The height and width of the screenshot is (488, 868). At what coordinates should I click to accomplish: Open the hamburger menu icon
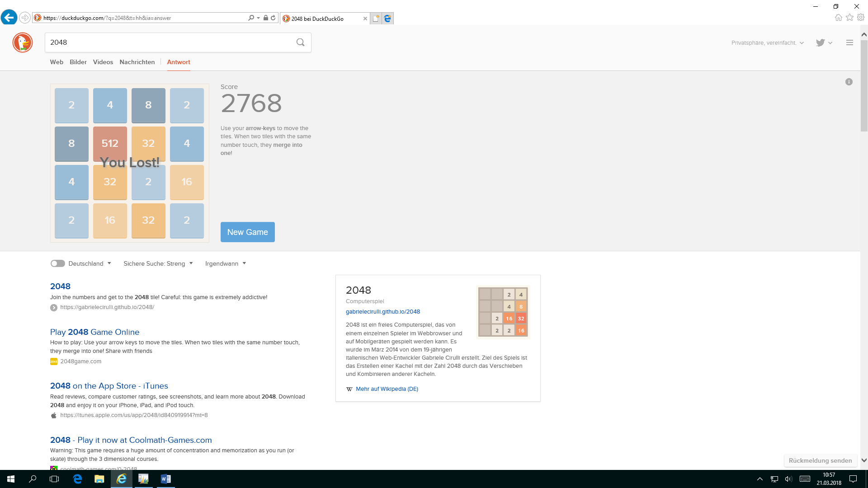(849, 42)
